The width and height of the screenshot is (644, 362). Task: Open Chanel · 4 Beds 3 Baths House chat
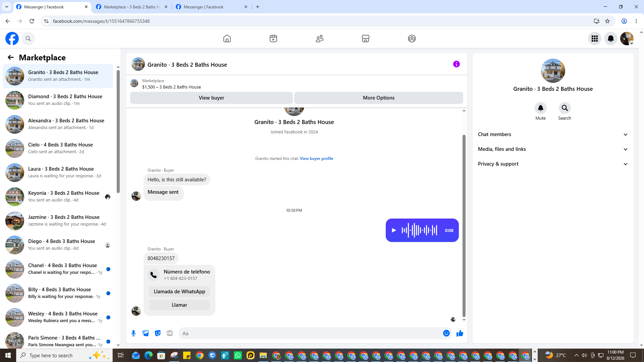58,269
